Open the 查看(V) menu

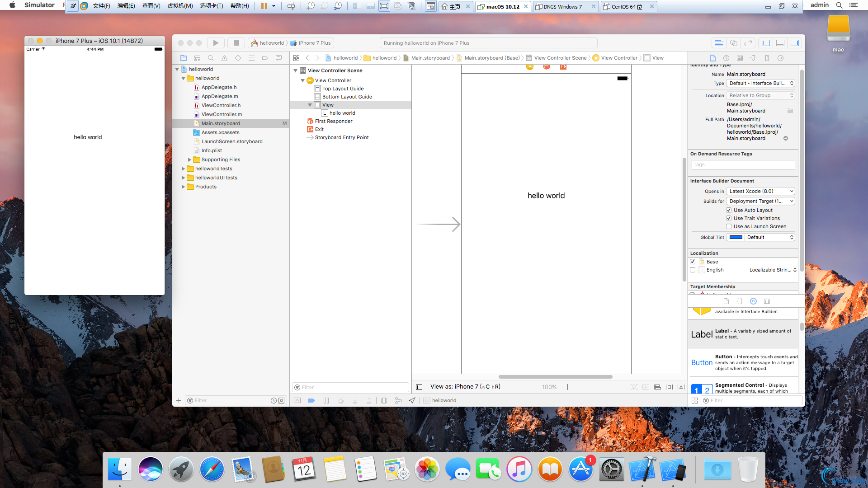151,6
